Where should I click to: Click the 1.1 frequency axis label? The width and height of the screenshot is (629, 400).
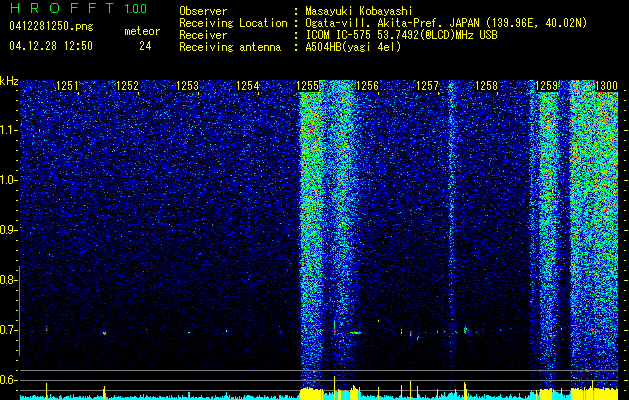tap(8, 130)
